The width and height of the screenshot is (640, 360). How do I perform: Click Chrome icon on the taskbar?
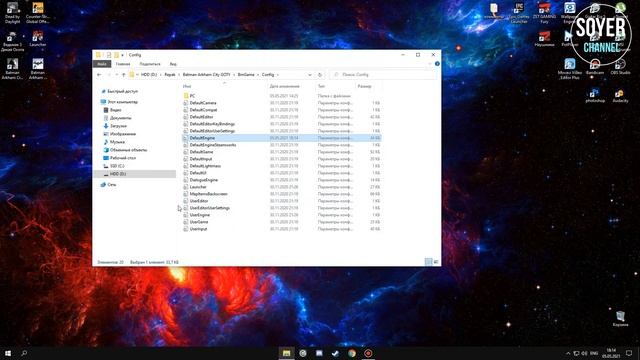click(352, 353)
